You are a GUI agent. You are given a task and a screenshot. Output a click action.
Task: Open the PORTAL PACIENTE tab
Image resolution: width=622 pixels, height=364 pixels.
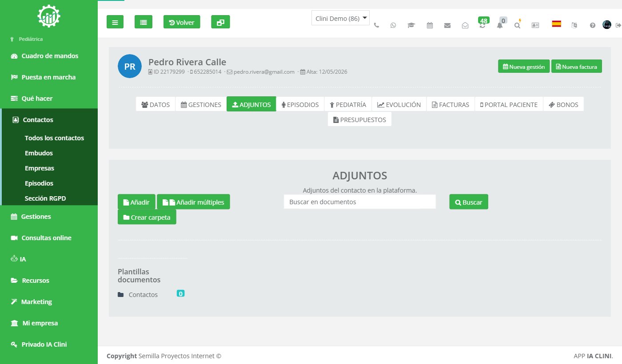point(509,104)
